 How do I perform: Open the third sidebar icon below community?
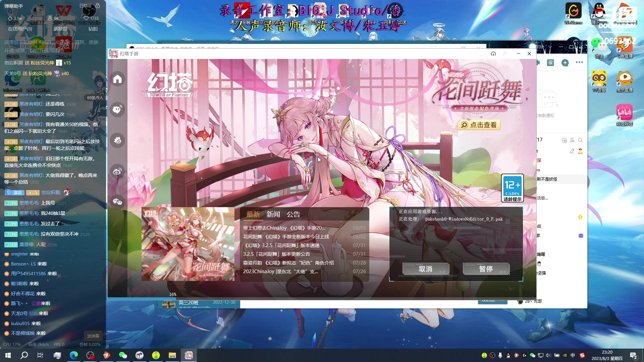coord(117,140)
